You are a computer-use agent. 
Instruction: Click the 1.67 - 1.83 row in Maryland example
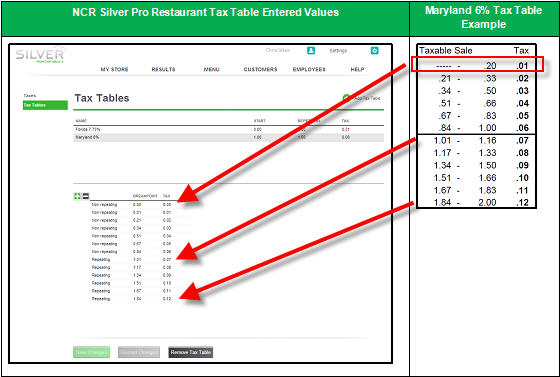point(476,190)
